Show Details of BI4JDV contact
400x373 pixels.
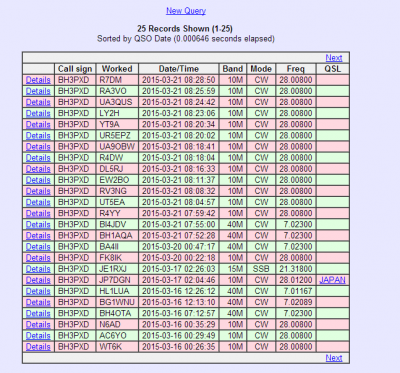click(x=38, y=224)
